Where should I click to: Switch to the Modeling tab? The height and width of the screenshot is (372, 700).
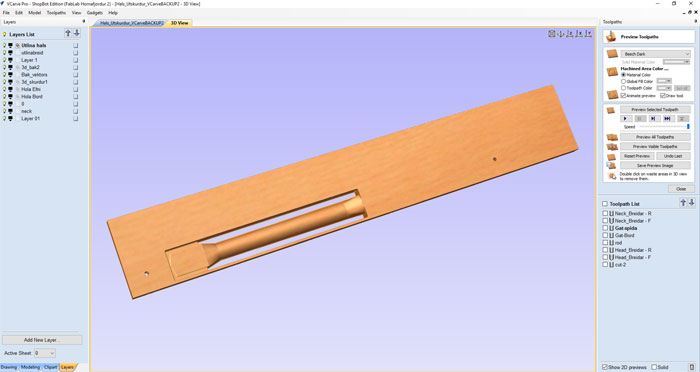pos(30,367)
